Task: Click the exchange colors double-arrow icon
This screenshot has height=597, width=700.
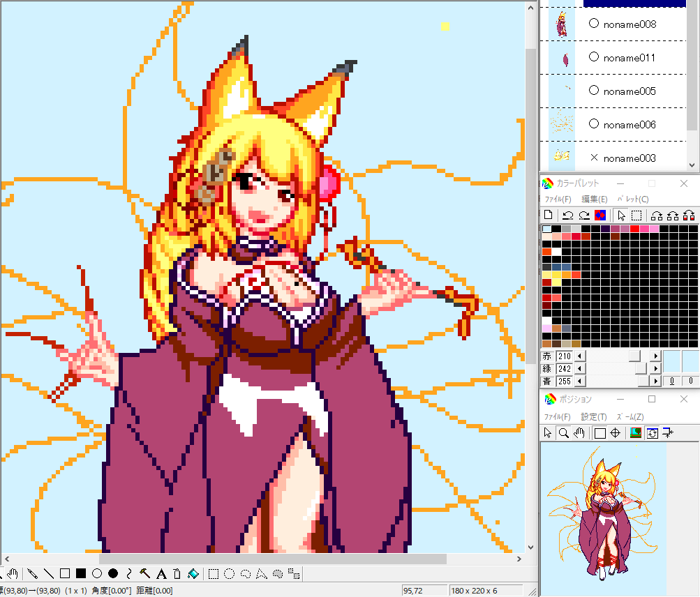Action: pyautogui.click(x=673, y=215)
